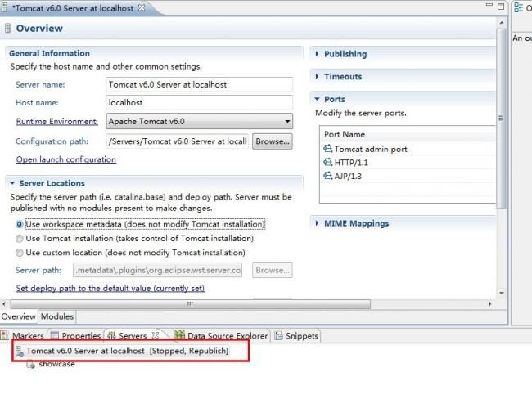Collapse the Ports section
The width and height of the screenshot is (532, 395).
coord(317,99)
